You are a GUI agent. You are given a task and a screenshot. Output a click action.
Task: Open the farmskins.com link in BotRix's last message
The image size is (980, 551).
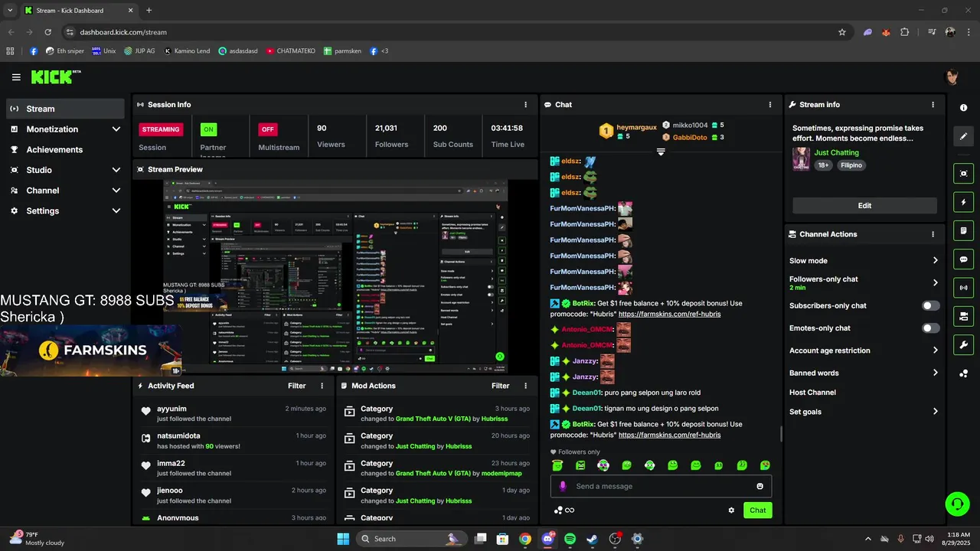[x=669, y=435]
